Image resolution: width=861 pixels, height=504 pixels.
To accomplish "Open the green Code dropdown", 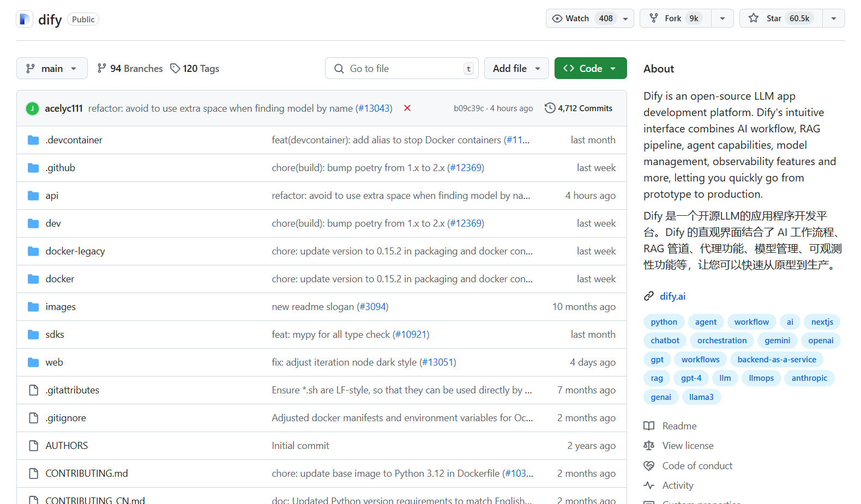I will (x=591, y=68).
